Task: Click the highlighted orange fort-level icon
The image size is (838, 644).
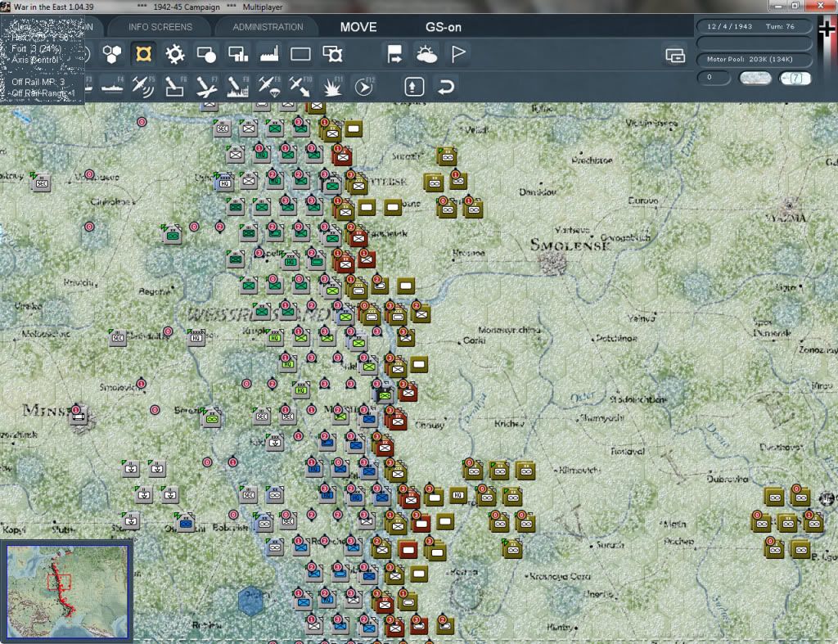Action: [x=143, y=54]
